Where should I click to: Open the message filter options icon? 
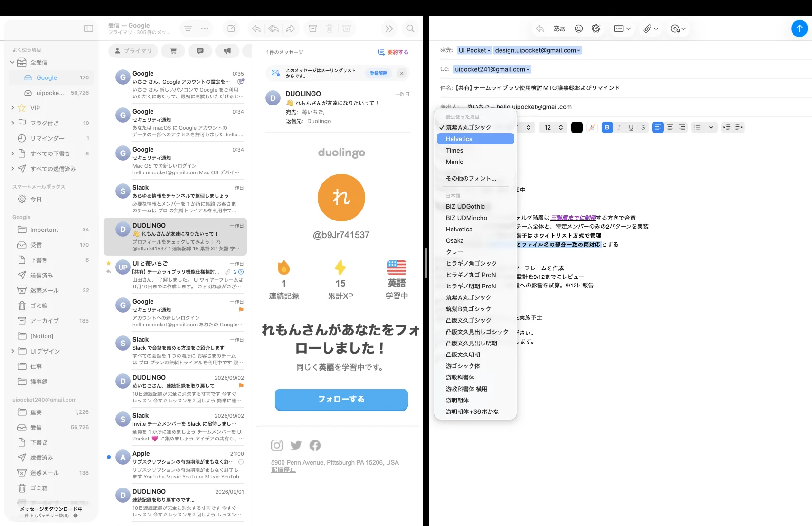pyautogui.click(x=188, y=29)
